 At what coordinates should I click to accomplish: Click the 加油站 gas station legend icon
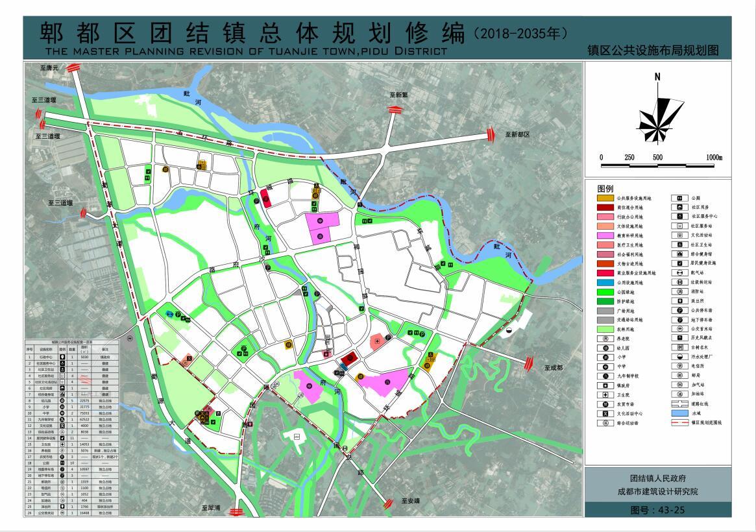tap(679, 393)
